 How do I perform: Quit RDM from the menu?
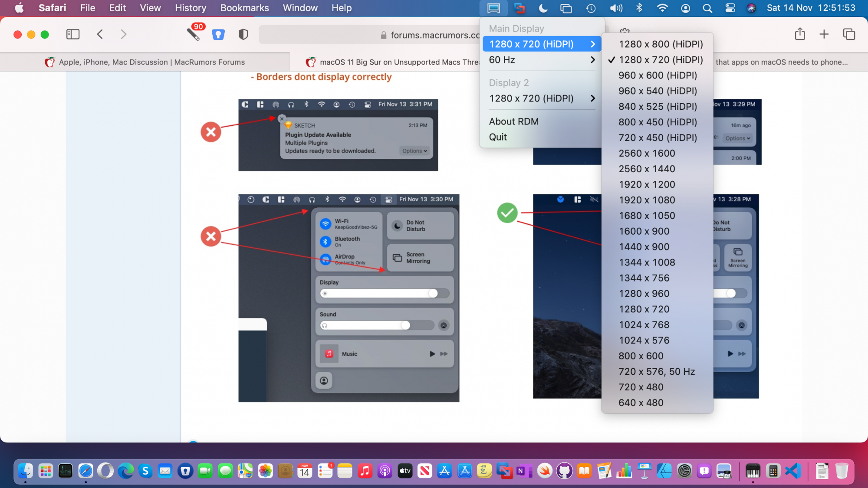[498, 137]
